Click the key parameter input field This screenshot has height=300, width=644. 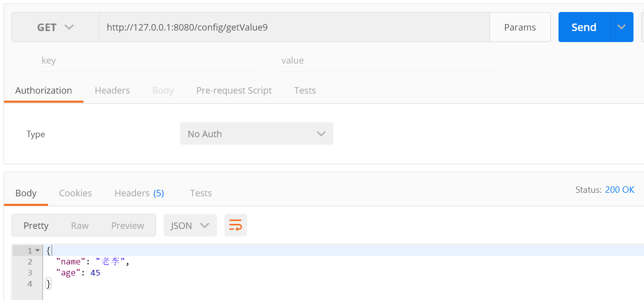point(146,61)
